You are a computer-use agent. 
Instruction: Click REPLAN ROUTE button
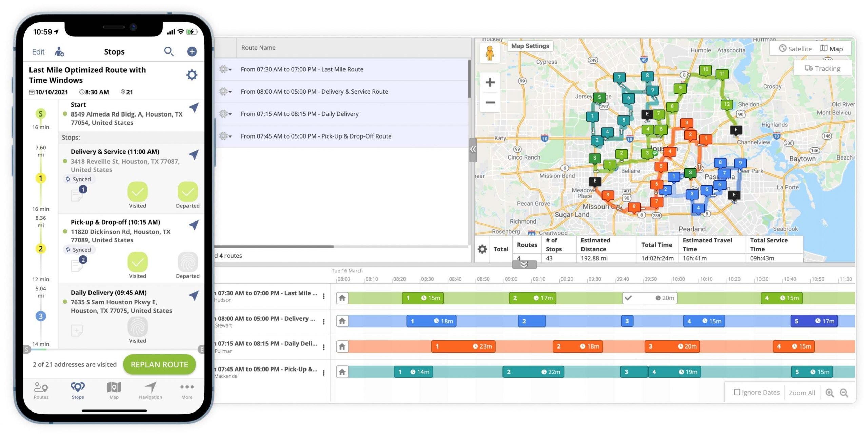(159, 364)
